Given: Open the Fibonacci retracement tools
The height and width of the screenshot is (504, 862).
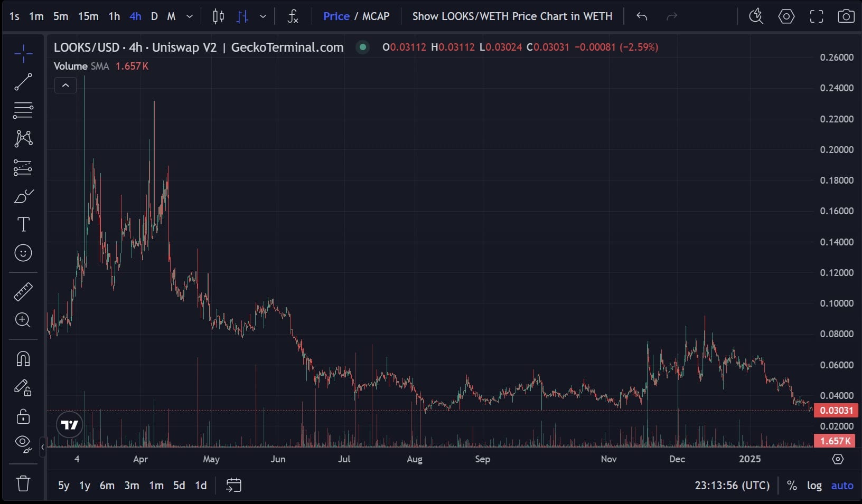Looking at the screenshot, I should 23,110.
